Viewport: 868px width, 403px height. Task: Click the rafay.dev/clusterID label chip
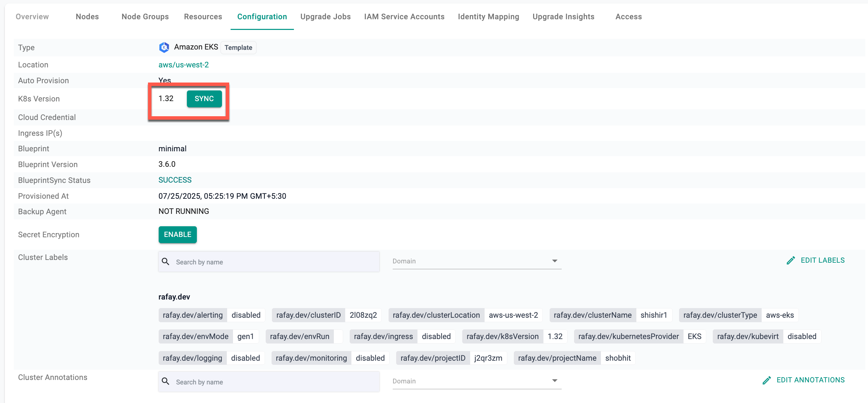click(327, 315)
